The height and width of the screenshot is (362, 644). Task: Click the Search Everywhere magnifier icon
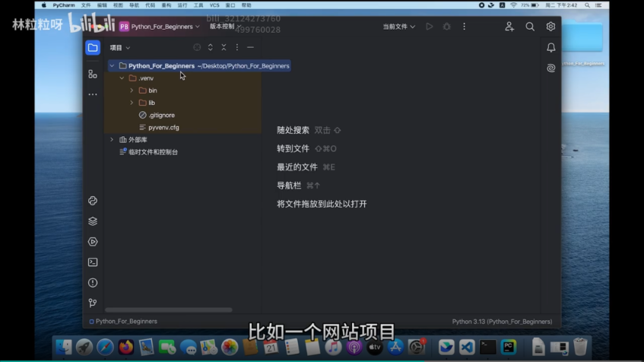click(x=530, y=27)
